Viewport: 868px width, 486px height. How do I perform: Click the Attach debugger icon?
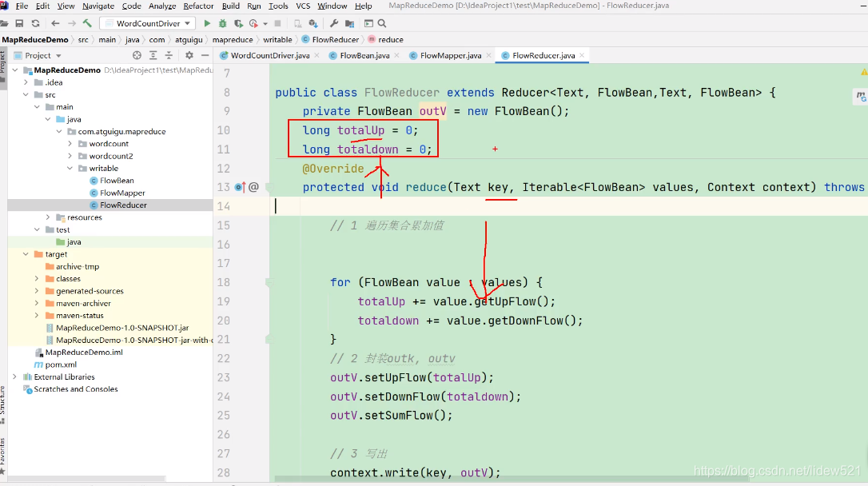[298, 23]
